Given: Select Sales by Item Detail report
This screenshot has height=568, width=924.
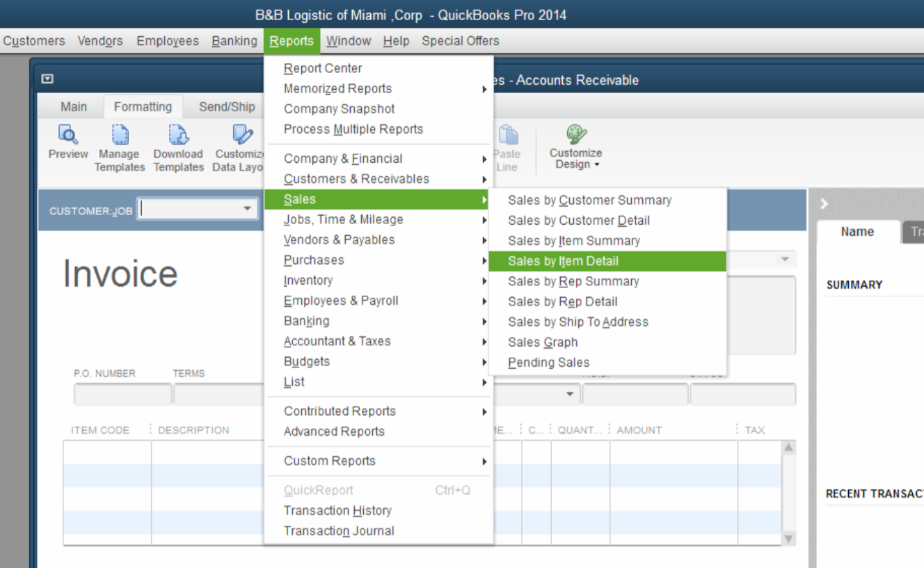Looking at the screenshot, I should click(x=563, y=261).
